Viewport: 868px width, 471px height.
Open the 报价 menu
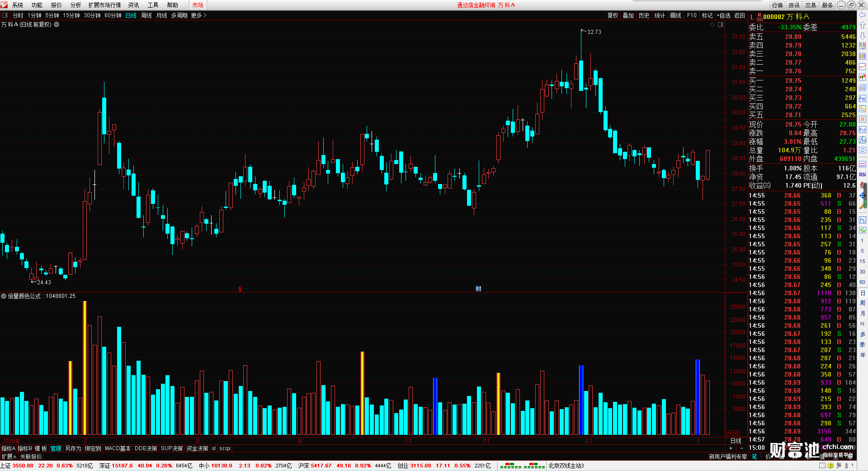click(x=57, y=5)
